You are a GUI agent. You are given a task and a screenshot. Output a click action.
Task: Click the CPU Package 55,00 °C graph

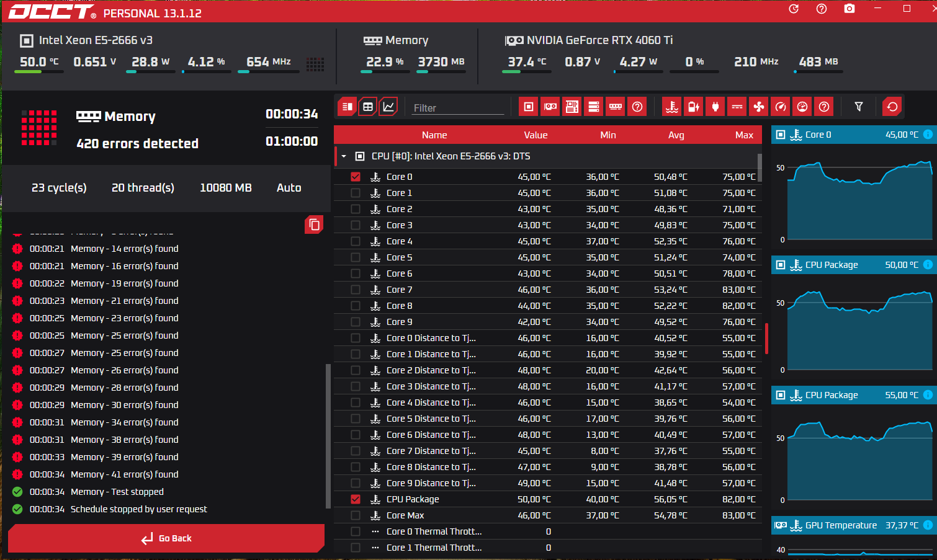click(859, 461)
